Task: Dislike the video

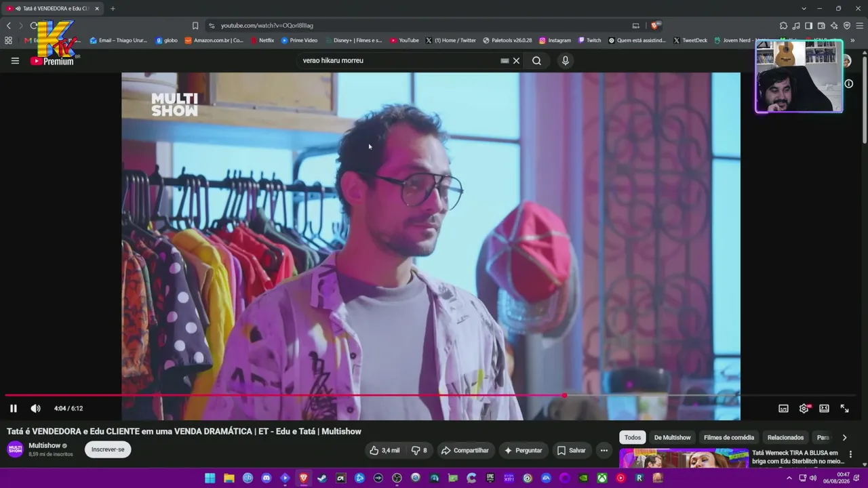Action: pyautogui.click(x=419, y=450)
